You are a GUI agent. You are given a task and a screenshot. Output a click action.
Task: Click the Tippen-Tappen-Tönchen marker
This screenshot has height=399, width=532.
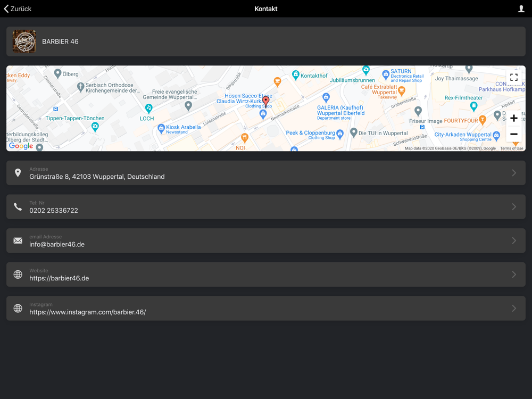[x=95, y=127]
